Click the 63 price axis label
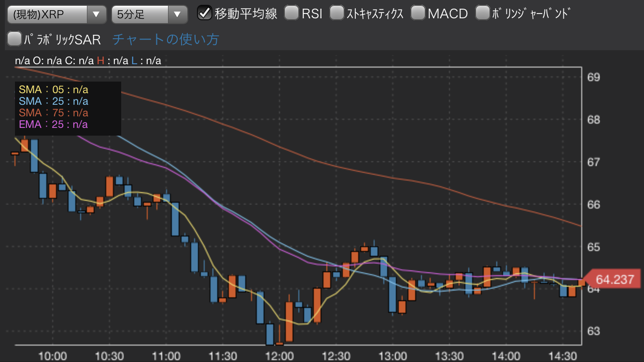Screen dimensions: 644x362 click(x=593, y=331)
